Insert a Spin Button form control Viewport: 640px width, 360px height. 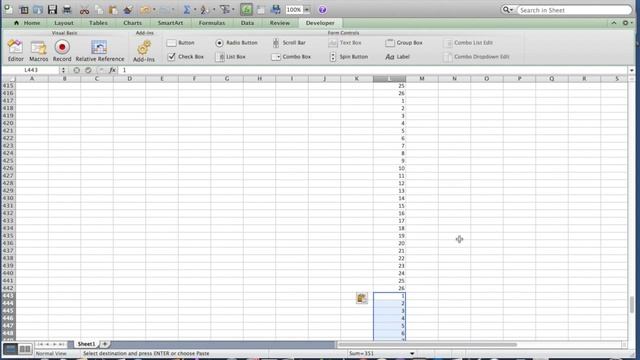coord(349,57)
